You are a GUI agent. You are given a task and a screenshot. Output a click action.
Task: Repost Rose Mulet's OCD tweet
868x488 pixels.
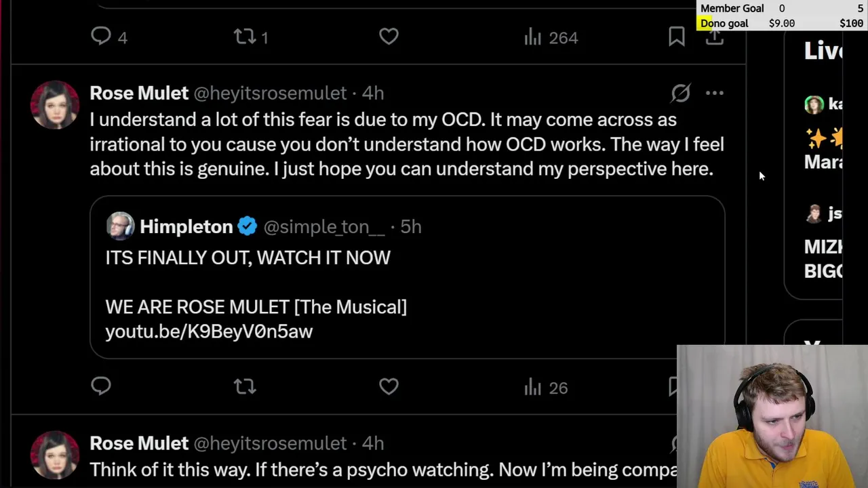(245, 386)
